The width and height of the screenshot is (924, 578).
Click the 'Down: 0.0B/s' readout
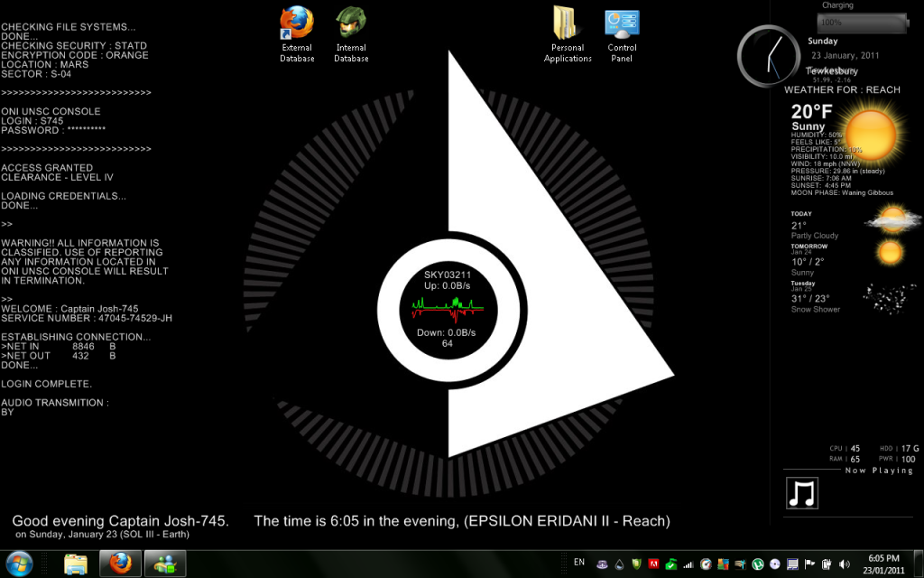point(446,332)
